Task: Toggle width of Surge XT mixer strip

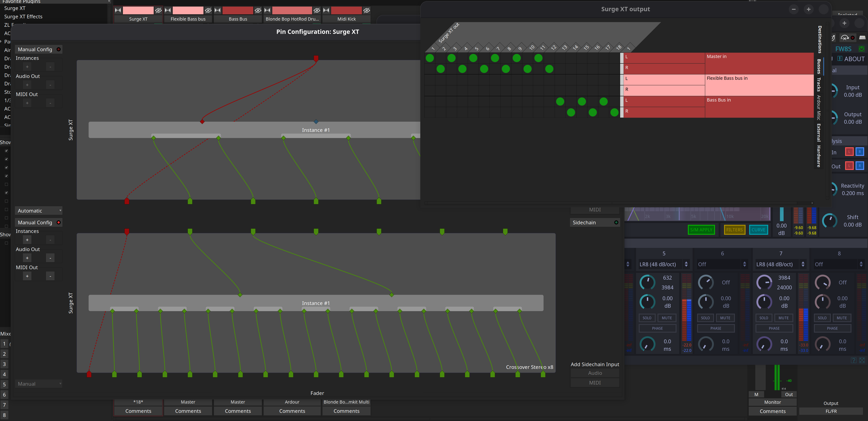Action: (118, 10)
